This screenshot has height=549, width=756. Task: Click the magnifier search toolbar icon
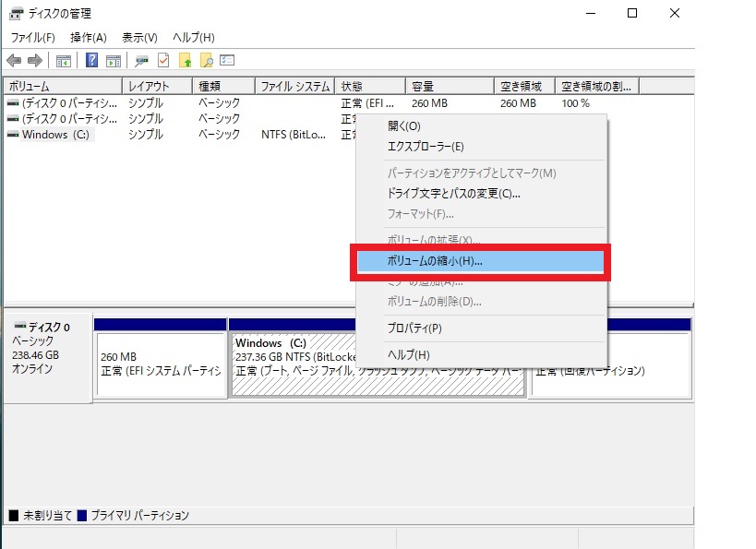click(206, 61)
